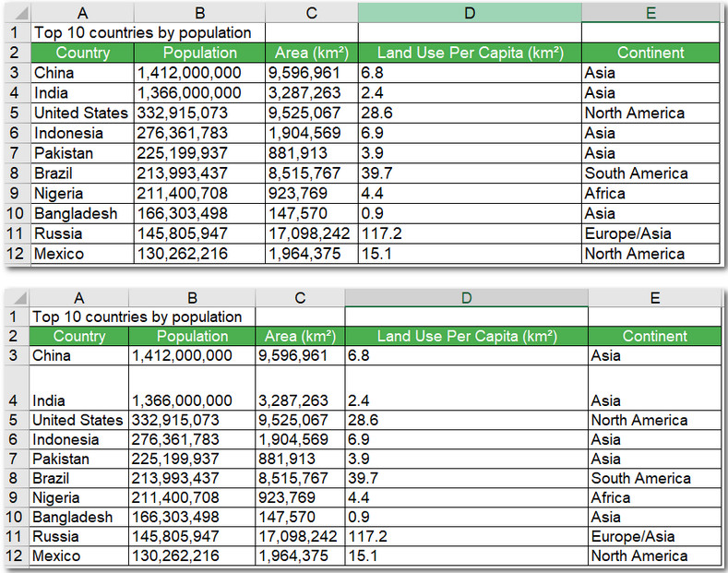Select South America cell in upper table
Image resolution: width=728 pixels, height=573 pixels.
650,173
